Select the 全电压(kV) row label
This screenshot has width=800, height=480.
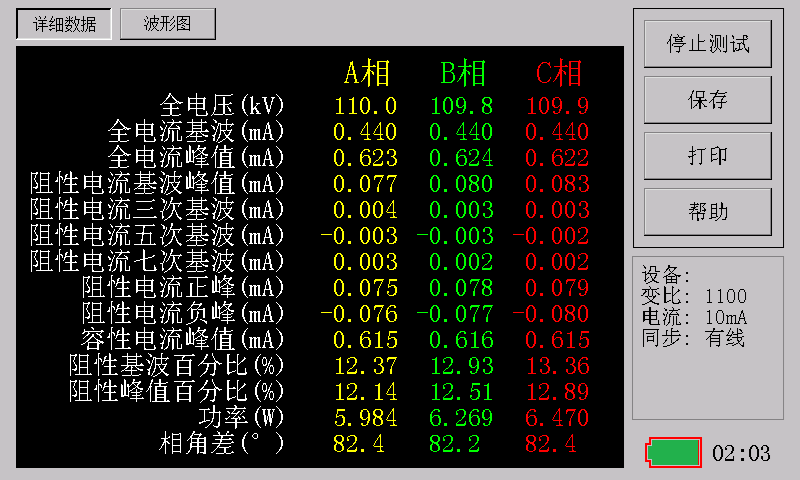221,106
